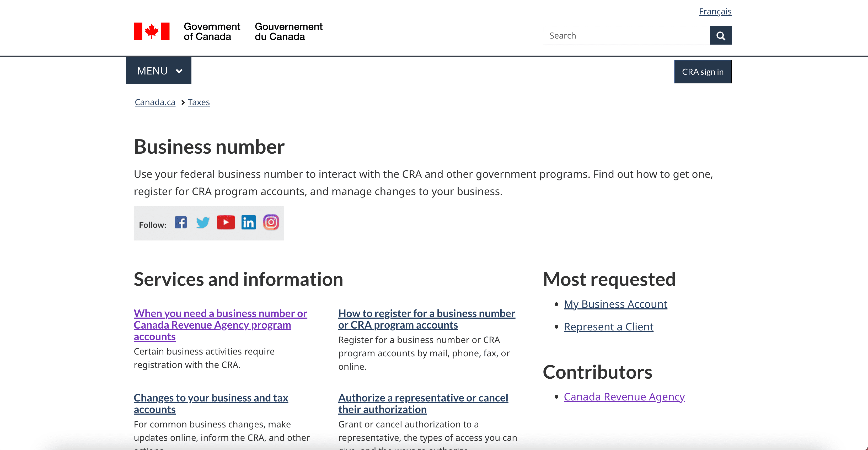Click the CRA sign in button
This screenshot has height=450, width=868.
[x=703, y=72]
